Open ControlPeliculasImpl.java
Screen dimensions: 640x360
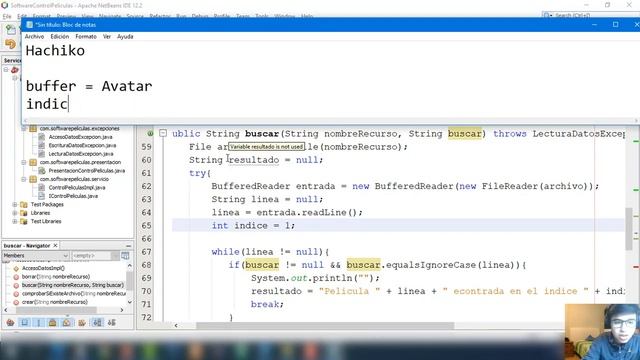pos(77,188)
